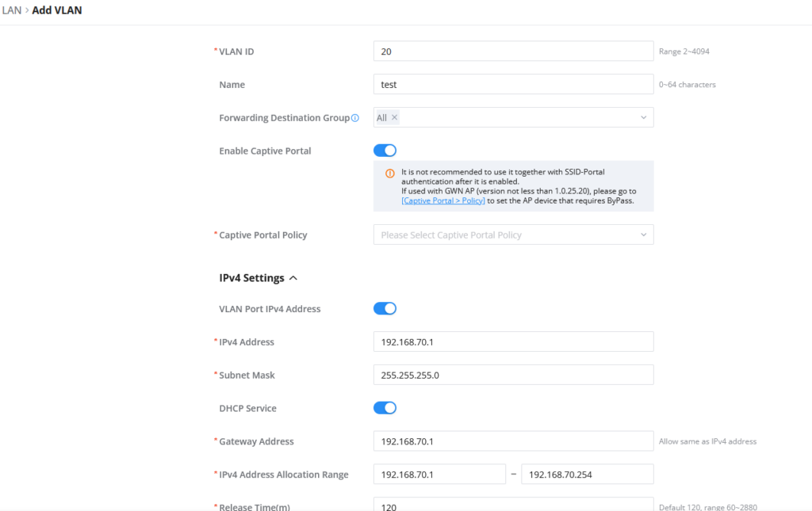This screenshot has height=511, width=812.
Task: Click the Add VLAN breadcrumb title
Action: (57, 10)
